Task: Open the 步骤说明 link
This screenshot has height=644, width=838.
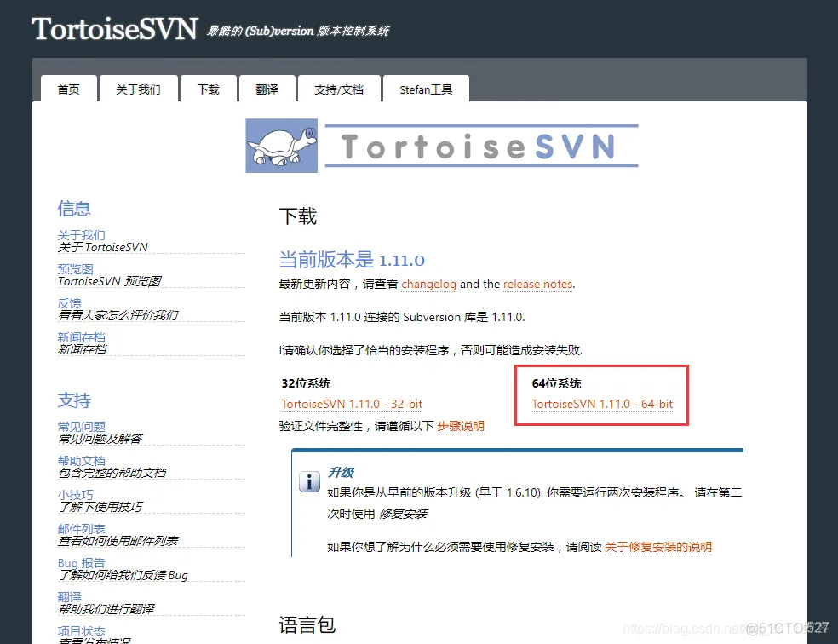Action: coord(461,426)
